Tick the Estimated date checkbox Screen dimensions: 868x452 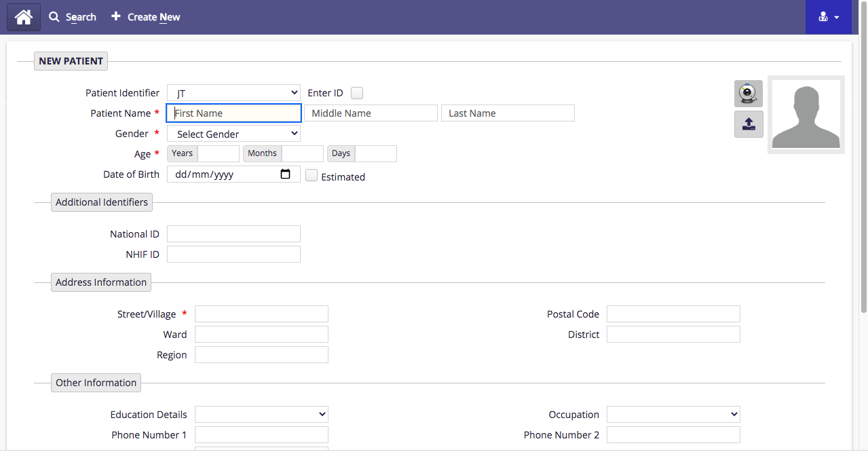pyautogui.click(x=312, y=176)
